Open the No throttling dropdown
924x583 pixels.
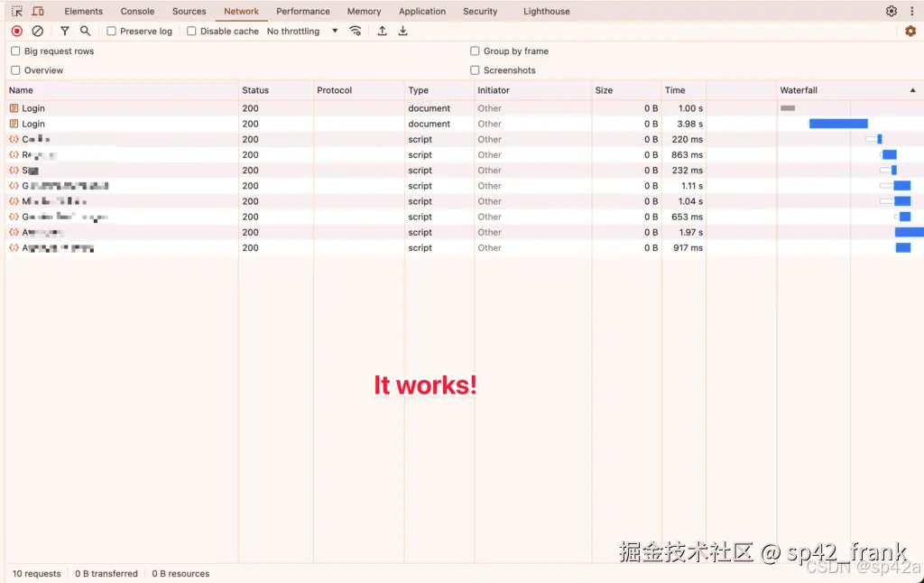302,32
